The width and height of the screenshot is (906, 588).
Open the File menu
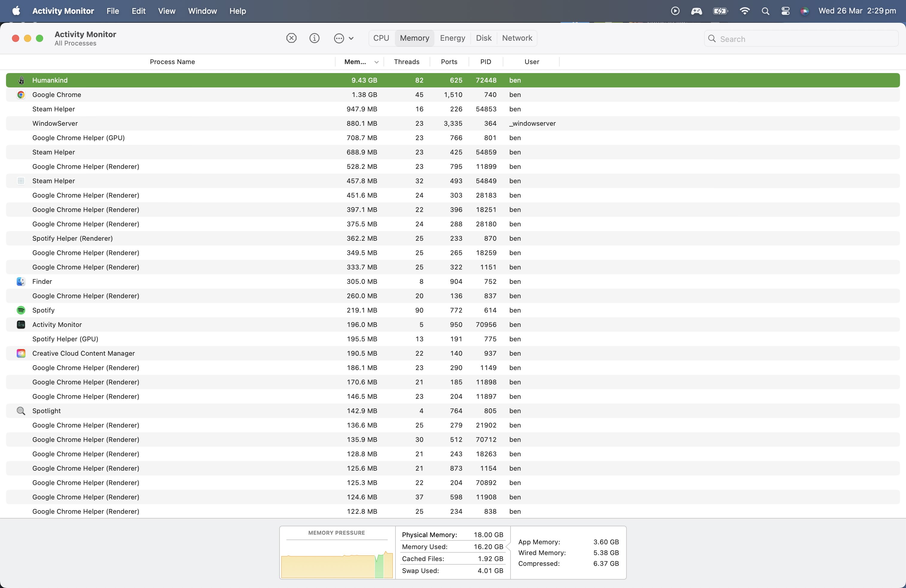click(113, 11)
